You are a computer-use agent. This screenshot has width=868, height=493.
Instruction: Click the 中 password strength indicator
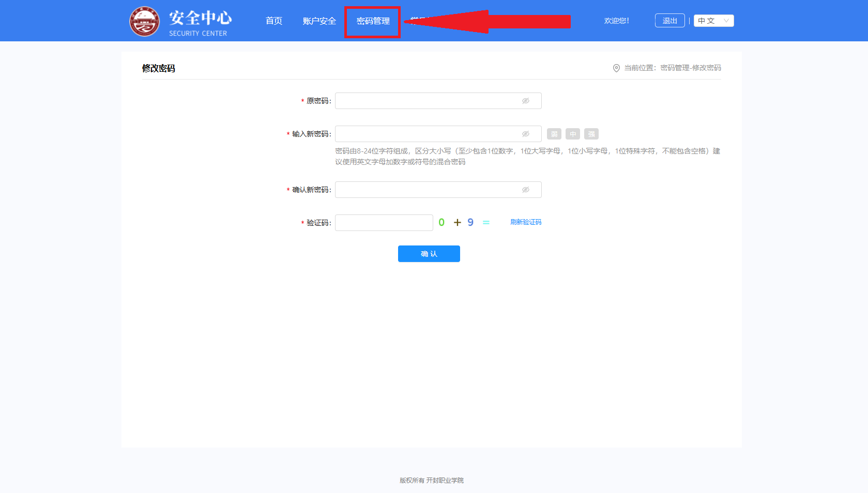pos(572,134)
